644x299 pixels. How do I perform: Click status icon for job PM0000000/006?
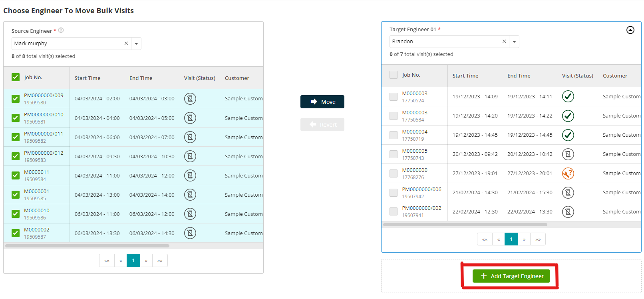(x=568, y=192)
